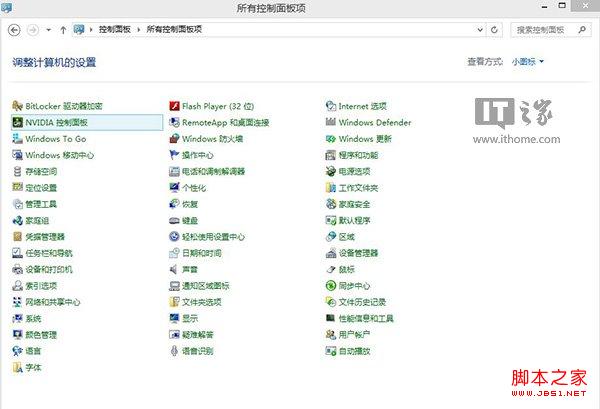
Task: Open the Windows 防火墙 icon
Action: point(174,139)
